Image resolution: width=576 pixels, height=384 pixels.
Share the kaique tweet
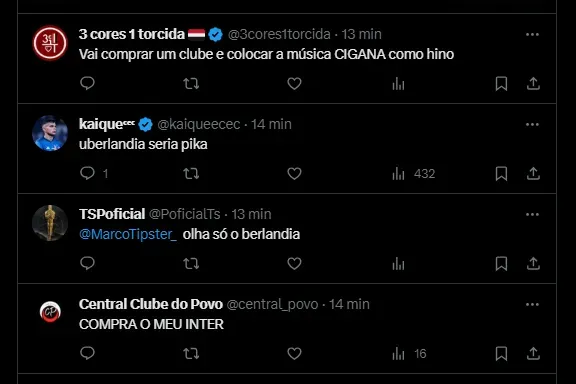(x=533, y=173)
